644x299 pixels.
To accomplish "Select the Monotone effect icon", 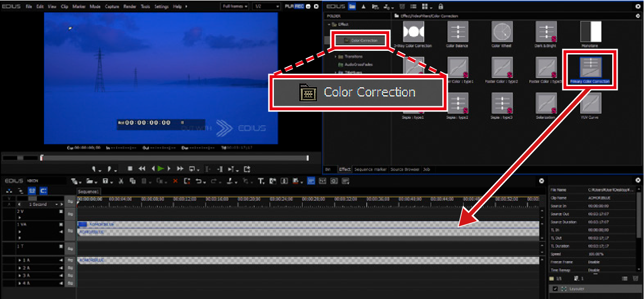I will pos(590,32).
